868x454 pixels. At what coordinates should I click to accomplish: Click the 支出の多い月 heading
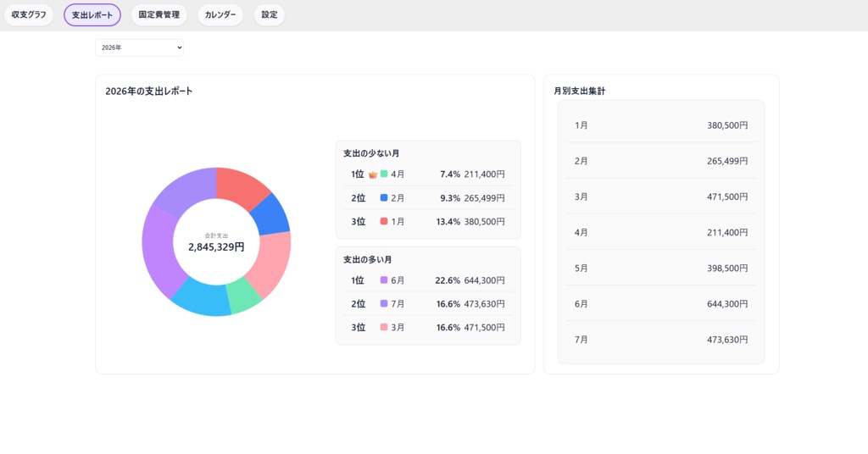[368, 259]
